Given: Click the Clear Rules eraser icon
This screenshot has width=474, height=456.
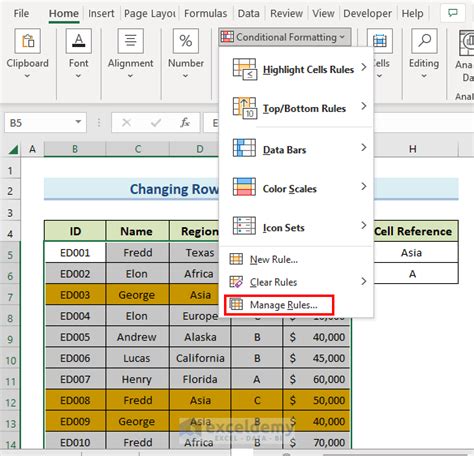Looking at the screenshot, I should 236,282.
